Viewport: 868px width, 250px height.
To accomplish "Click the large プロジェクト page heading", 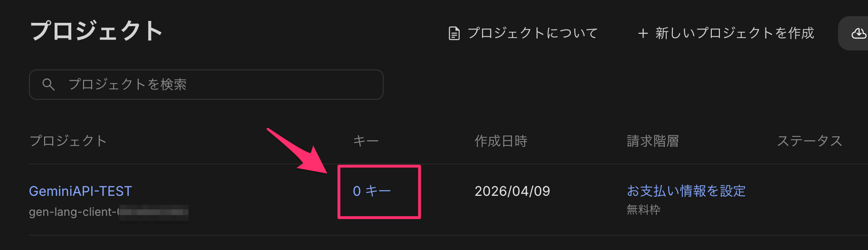I will pos(96,31).
